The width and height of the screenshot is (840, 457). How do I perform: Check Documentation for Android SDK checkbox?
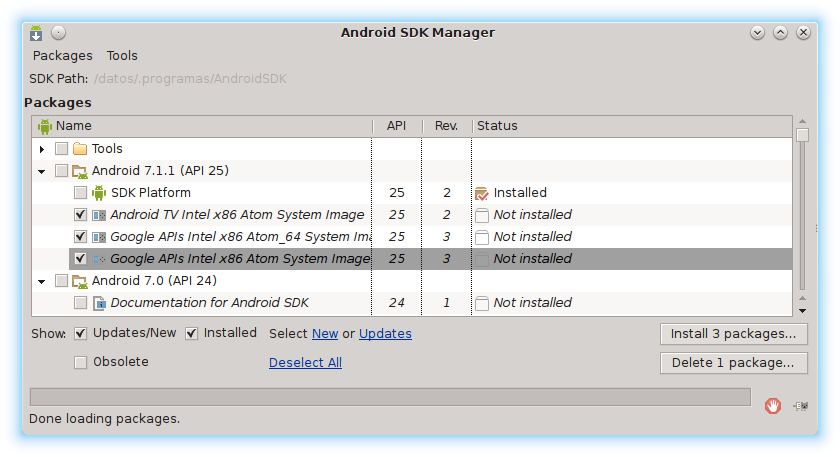(80, 303)
